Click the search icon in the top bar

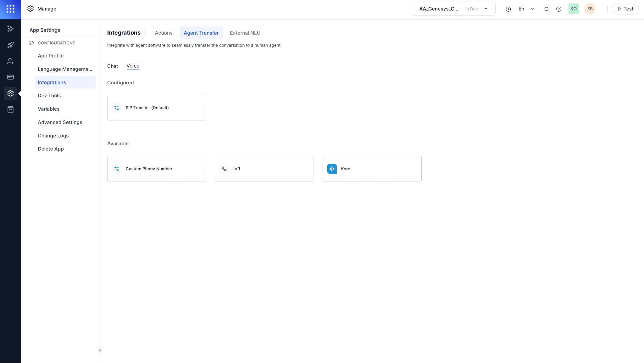pos(547,9)
